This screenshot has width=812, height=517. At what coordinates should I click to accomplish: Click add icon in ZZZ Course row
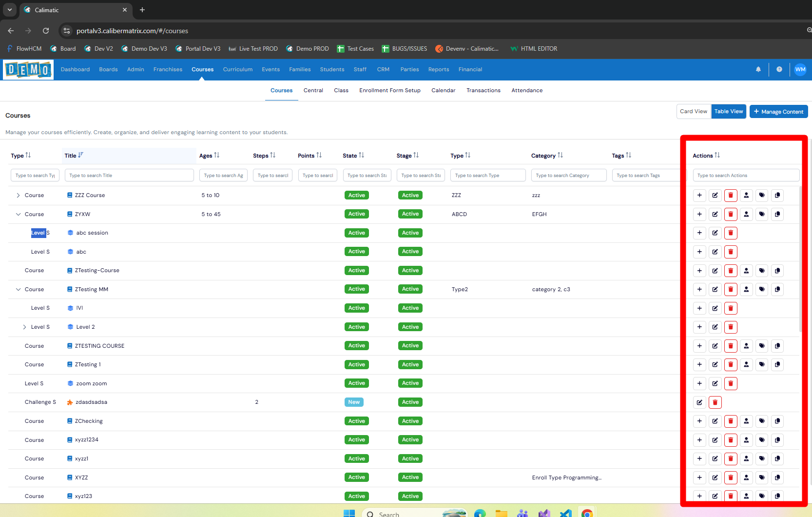tap(699, 195)
